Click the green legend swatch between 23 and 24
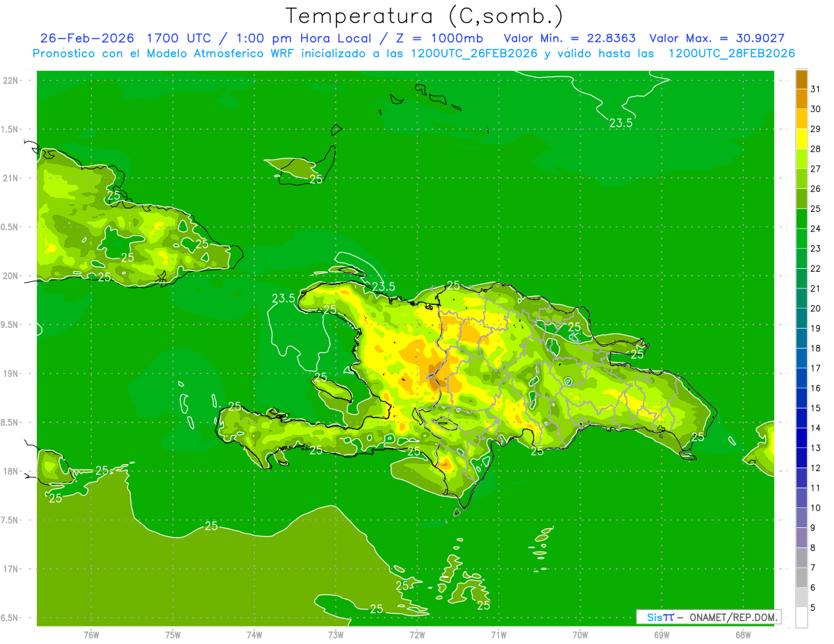Screen dimensions: 834x644 (801, 238)
